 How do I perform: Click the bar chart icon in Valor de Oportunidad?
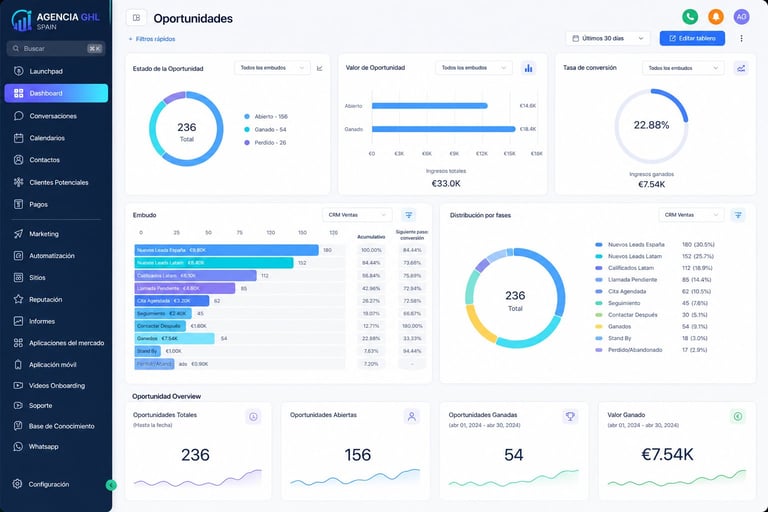(528, 68)
